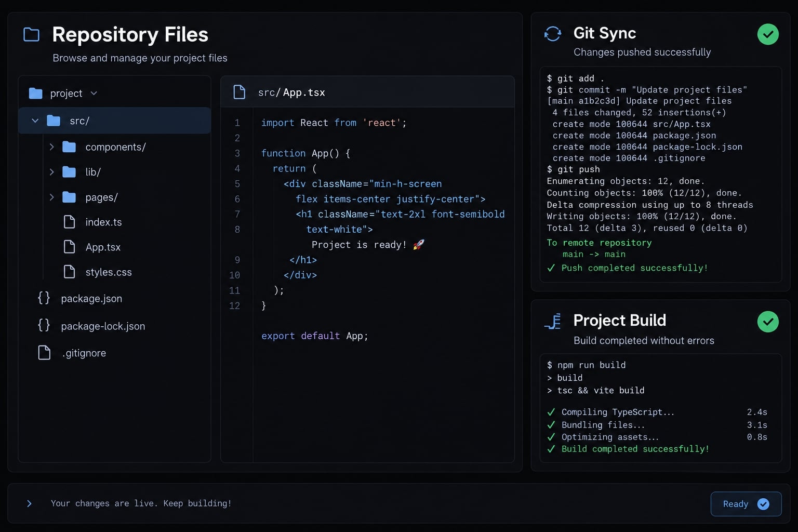
Task: Click 'Your changes are live. Keep building!' message
Action: 141,503
